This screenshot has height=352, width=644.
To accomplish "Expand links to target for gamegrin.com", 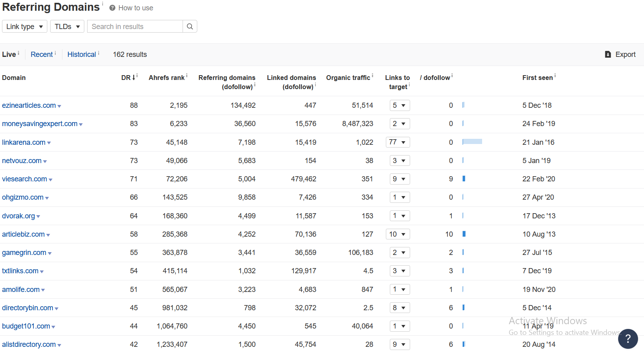I will click(400, 253).
